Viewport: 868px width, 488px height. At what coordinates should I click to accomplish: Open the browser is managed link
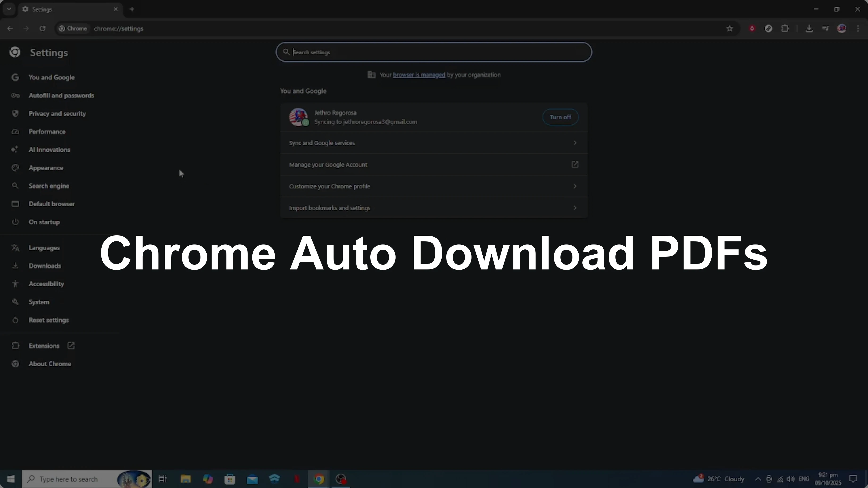418,75
